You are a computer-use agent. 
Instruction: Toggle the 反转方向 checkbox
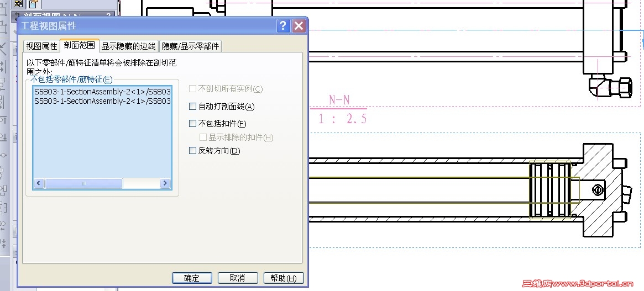click(192, 150)
